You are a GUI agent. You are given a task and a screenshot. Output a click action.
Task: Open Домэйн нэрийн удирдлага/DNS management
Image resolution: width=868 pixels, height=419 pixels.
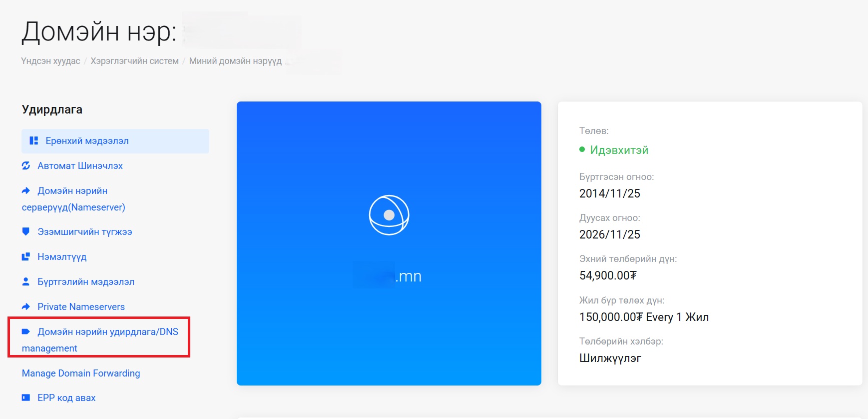[107, 332]
